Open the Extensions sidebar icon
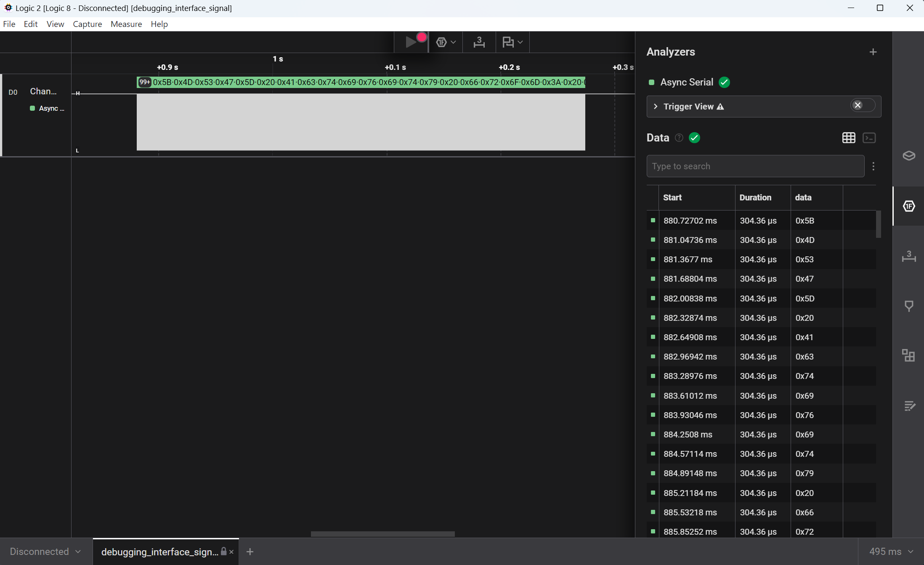 [908, 356]
